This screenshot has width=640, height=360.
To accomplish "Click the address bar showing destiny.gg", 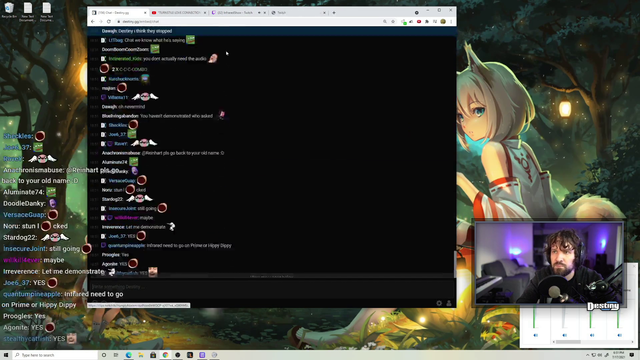I will click(249, 21).
